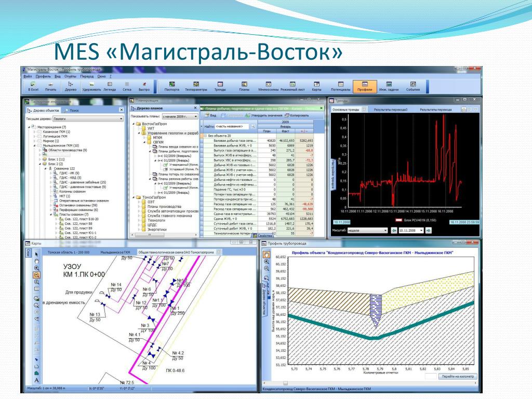Open the 'Профиль' menu
The width and height of the screenshot is (532, 399).
[x=43, y=76]
